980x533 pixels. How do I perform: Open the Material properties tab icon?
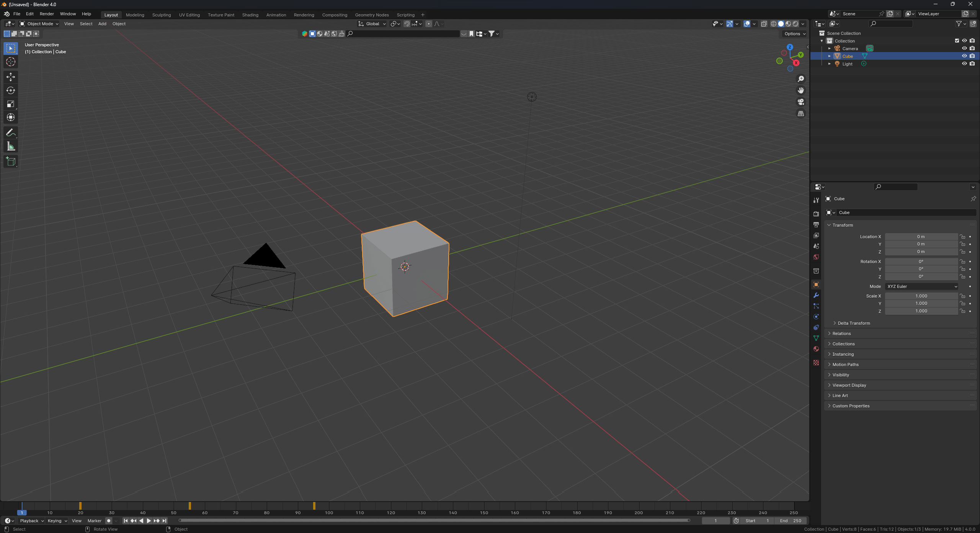816,349
